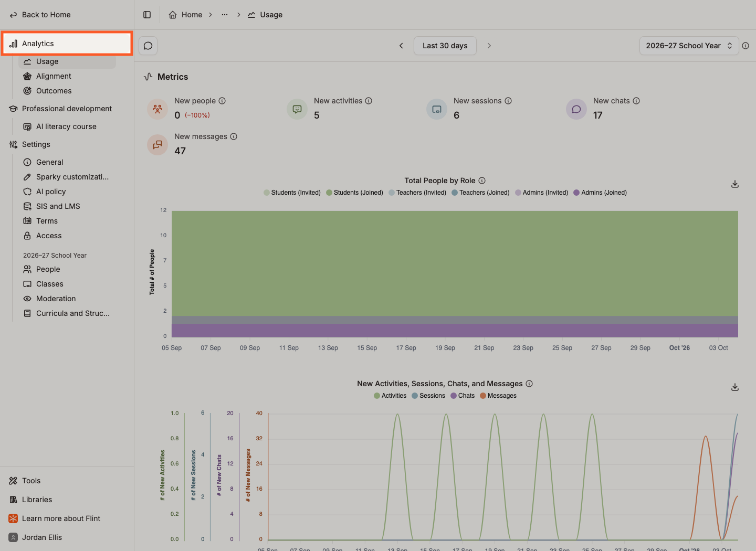Click info icon beside New Activities chart title
This screenshot has width=756, height=551.
529,384
